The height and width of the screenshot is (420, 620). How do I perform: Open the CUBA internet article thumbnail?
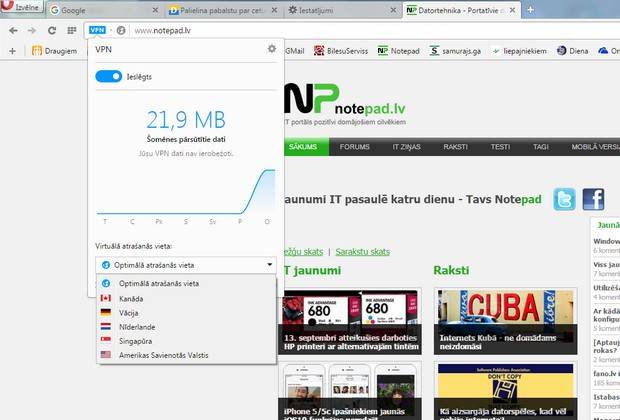pos(505,322)
